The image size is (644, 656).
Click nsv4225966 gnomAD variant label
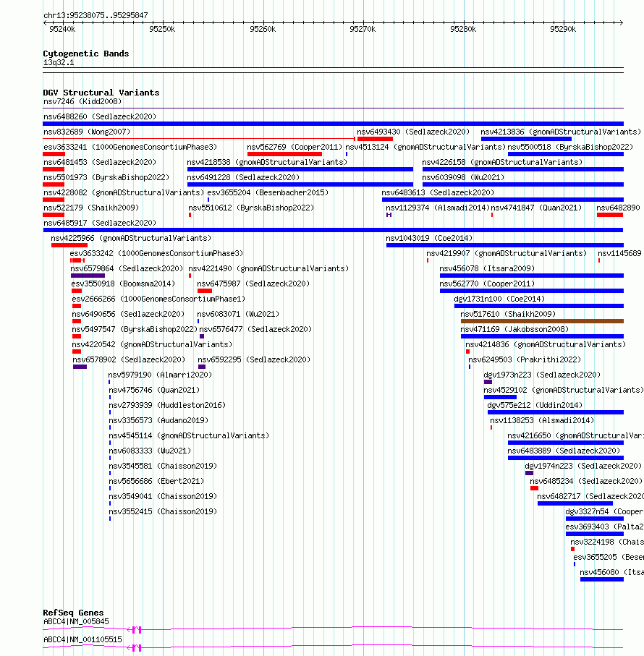(131, 238)
